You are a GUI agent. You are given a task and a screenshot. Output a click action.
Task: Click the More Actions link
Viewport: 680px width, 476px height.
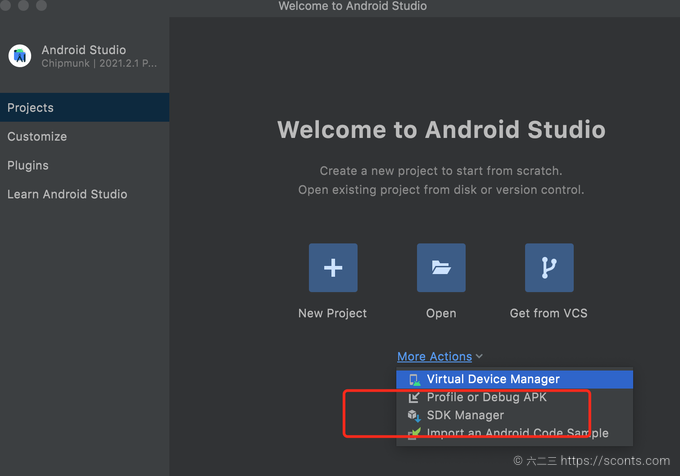click(435, 356)
